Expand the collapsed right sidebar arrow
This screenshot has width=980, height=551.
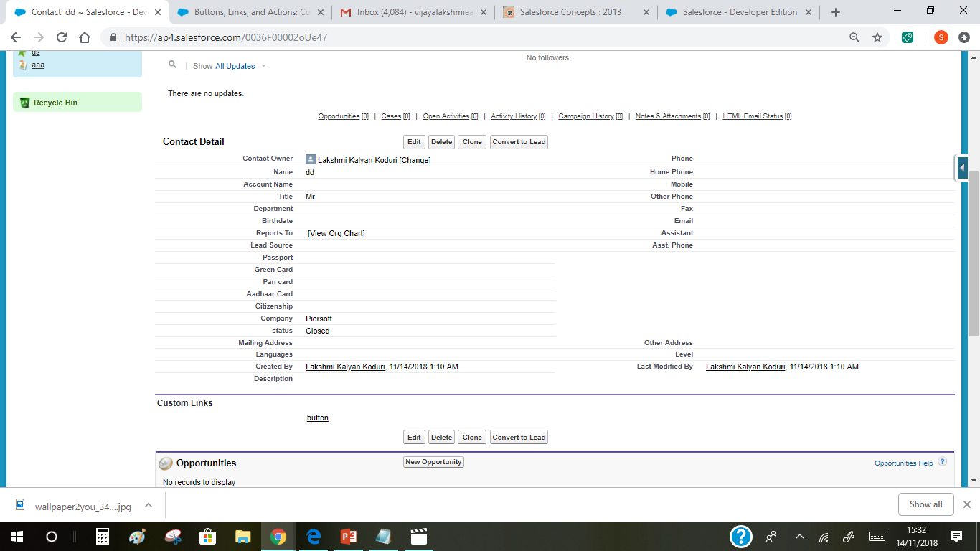click(963, 167)
